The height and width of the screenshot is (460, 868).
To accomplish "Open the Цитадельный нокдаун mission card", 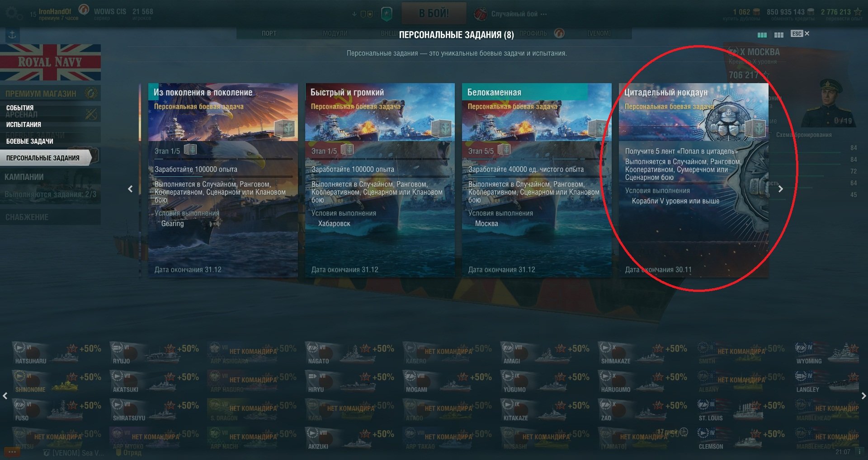I will click(x=693, y=180).
